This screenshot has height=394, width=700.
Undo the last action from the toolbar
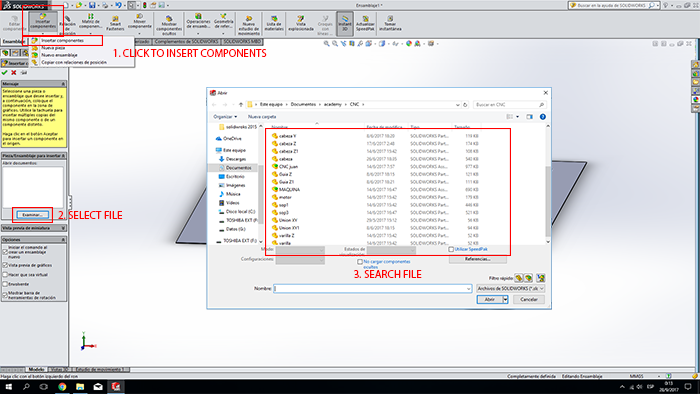118,5
